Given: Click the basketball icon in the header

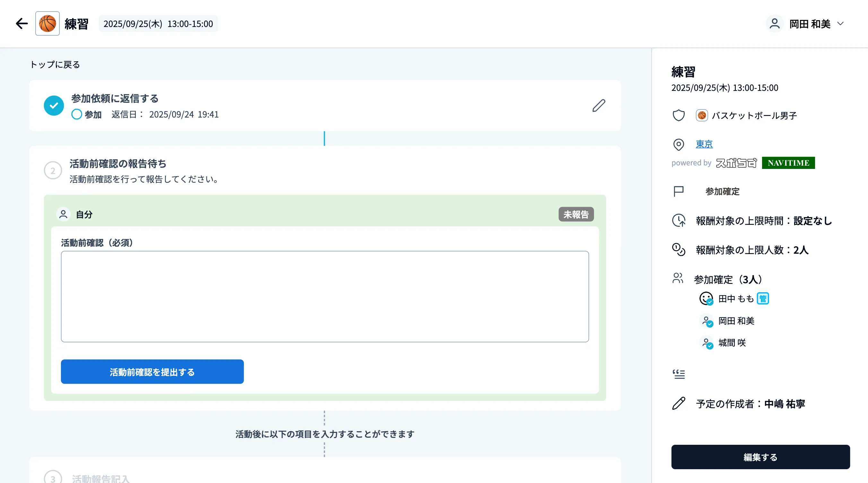Looking at the screenshot, I should [47, 23].
